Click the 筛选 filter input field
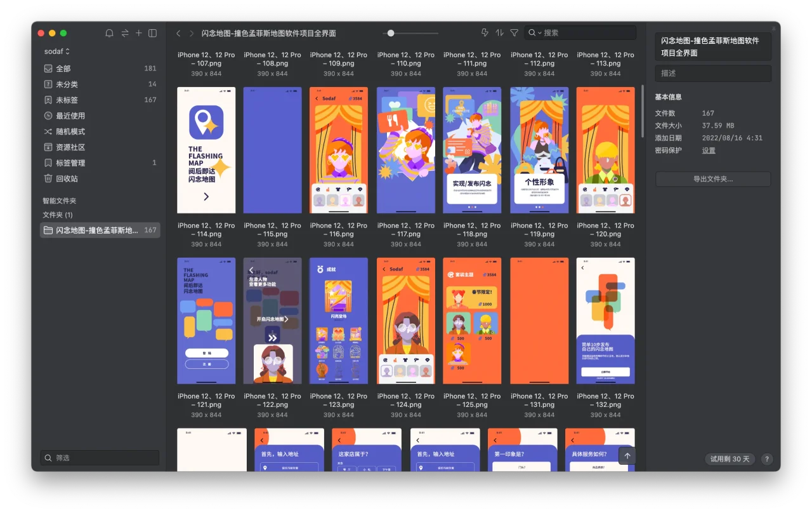 (100, 458)
